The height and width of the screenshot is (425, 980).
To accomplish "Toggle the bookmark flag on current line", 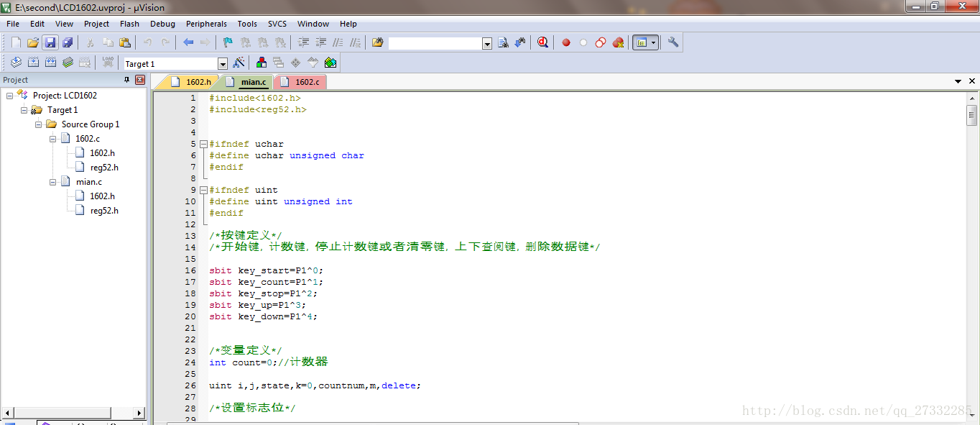I will pos(228,42).
